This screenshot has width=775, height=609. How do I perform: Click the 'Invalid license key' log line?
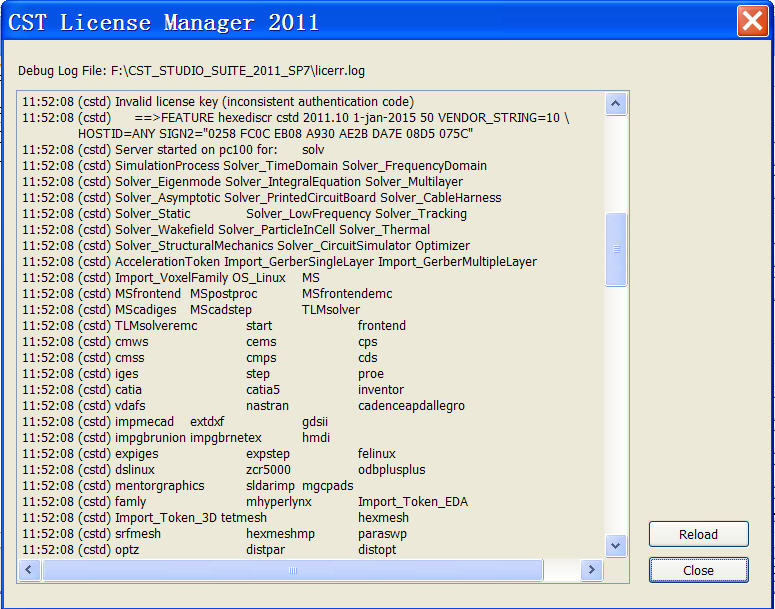[218, 102]
